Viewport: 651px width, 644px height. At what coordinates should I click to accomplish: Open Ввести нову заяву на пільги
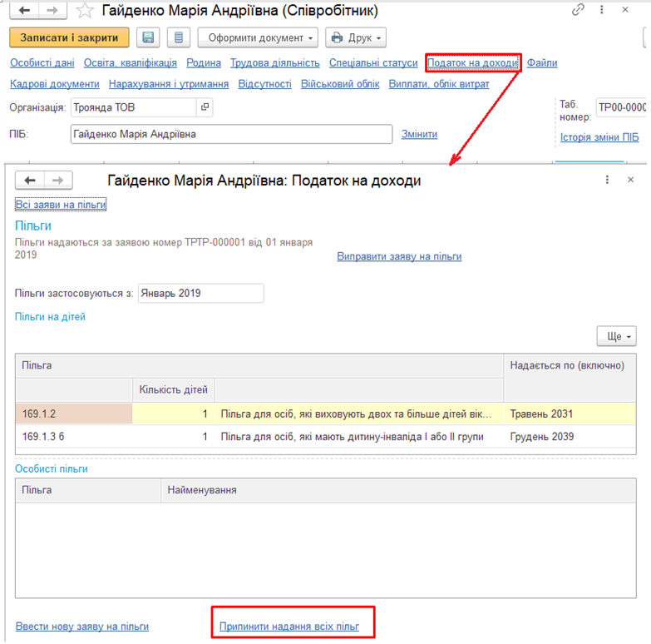click(81, 627)
